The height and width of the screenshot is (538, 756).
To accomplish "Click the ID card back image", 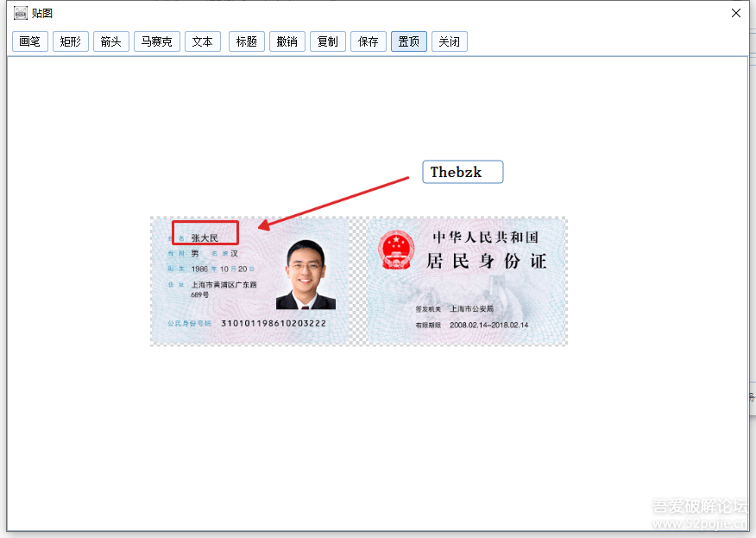I will coord(467,281).
